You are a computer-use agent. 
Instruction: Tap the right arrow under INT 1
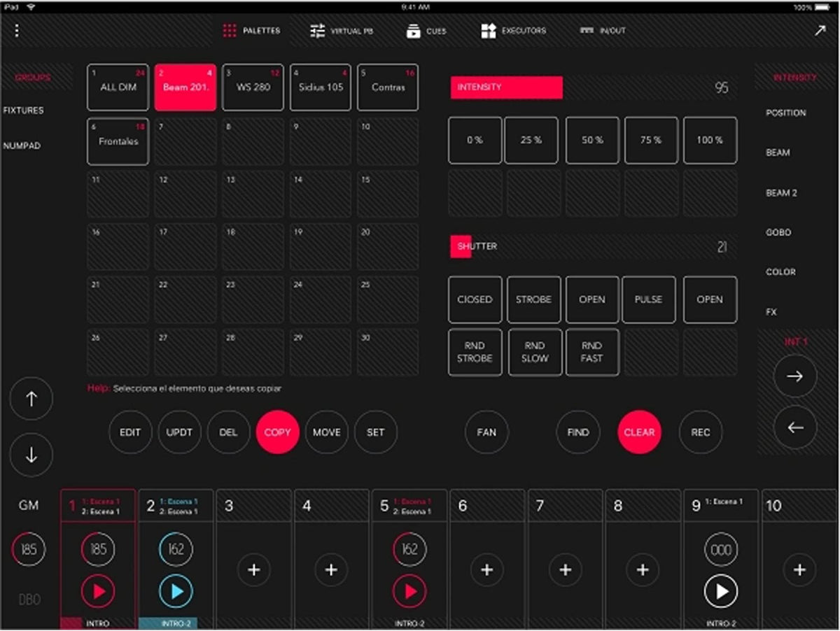point(795,376)
